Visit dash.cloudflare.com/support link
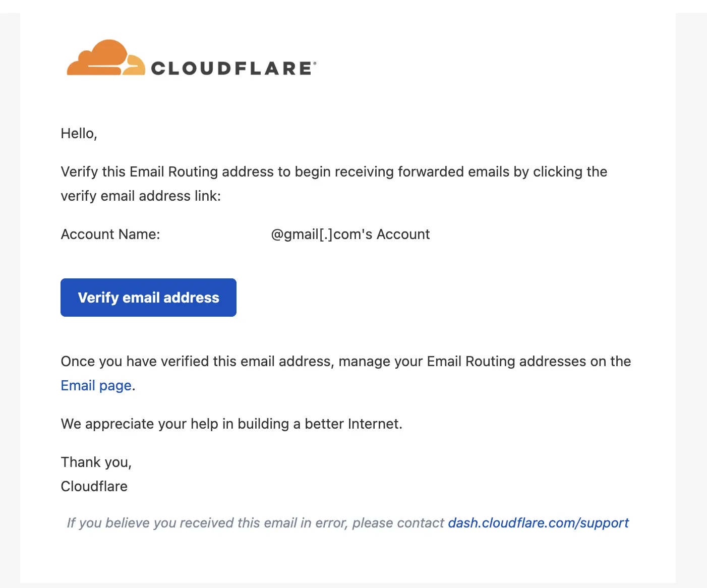This screenshot has width=707, height=588. [538, 523]
